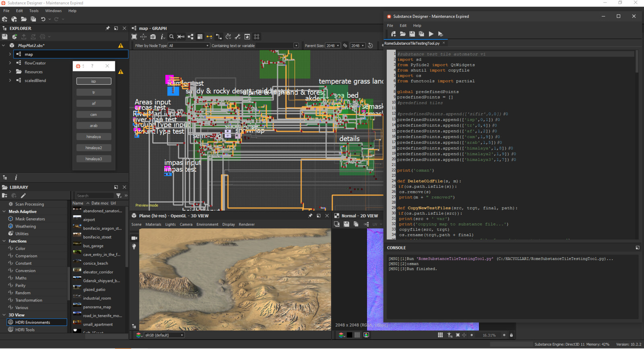Toggle the lock icon in the 2D view footer
The width and height of the screenshot is (644, 349).
point(512,335)
